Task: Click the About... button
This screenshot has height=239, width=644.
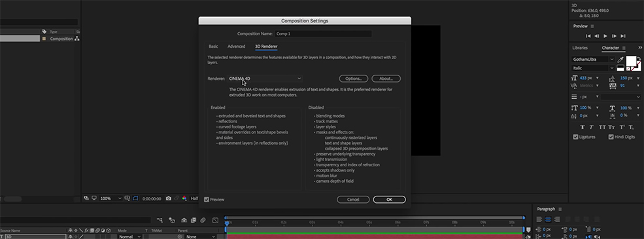Action: pos(386,79)
